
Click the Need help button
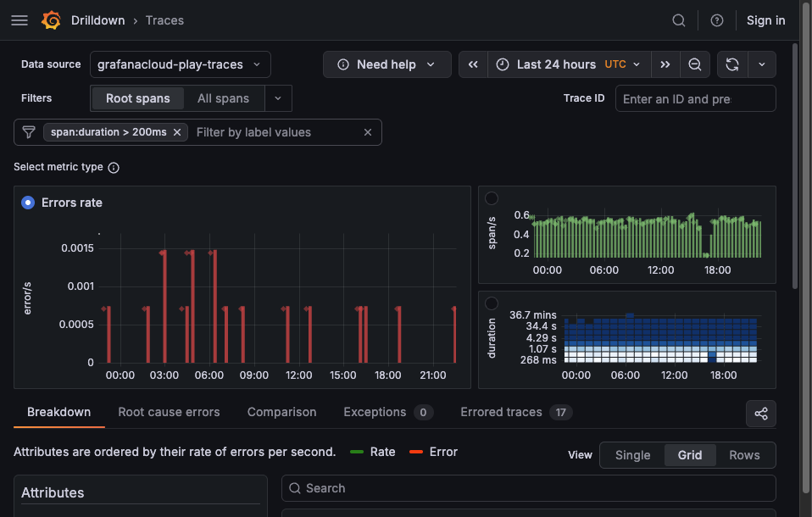point(386,64)
